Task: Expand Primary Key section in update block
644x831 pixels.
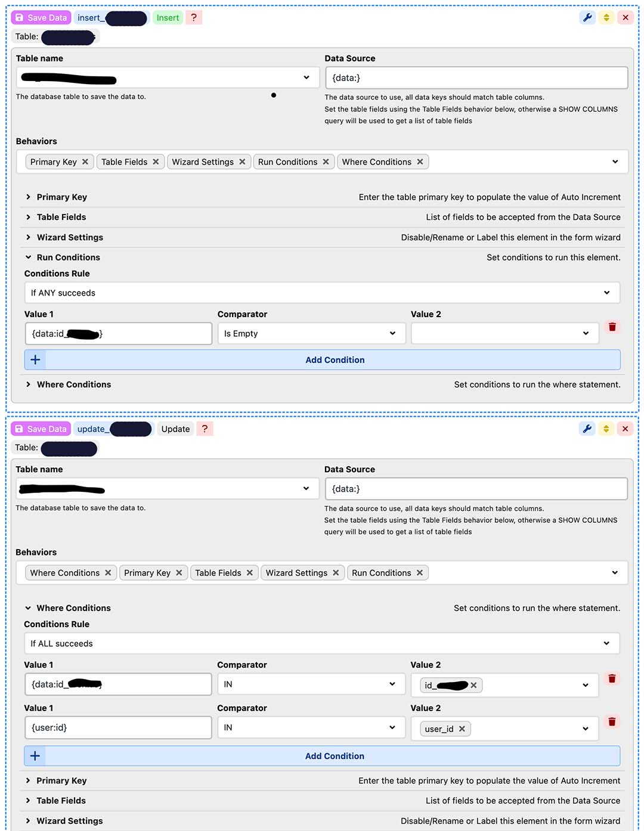Action: [322, 781]
